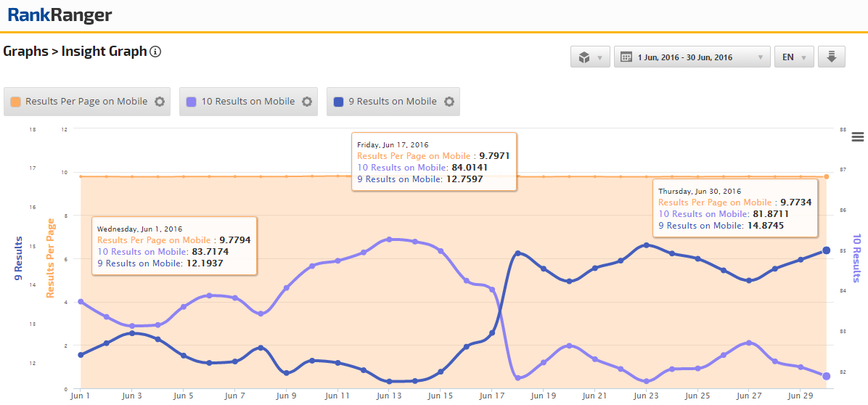Toggle the 10 Results on Mobile series label
Viewport: 868px width, 405px height.
247,102
